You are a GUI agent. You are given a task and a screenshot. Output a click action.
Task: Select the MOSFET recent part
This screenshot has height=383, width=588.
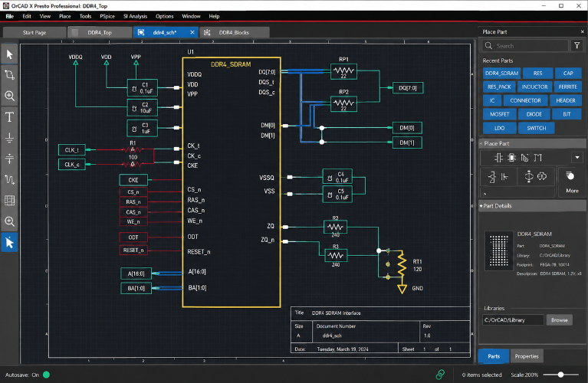coord(500,114)
